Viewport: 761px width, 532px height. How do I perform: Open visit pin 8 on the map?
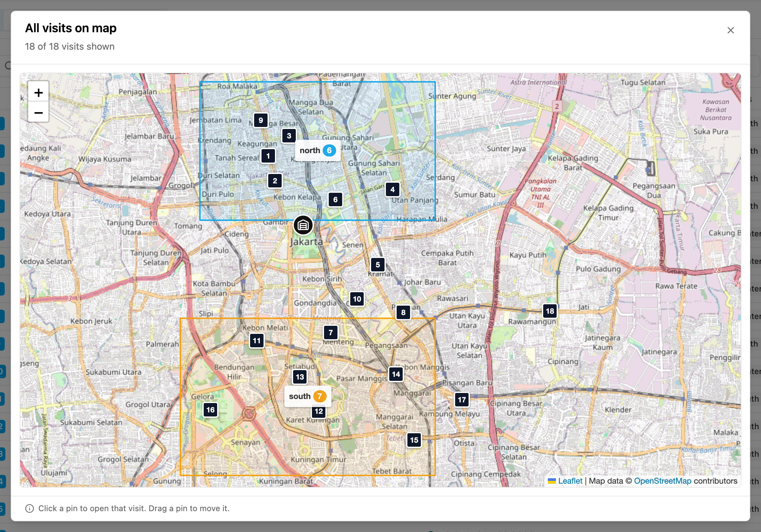403,312
